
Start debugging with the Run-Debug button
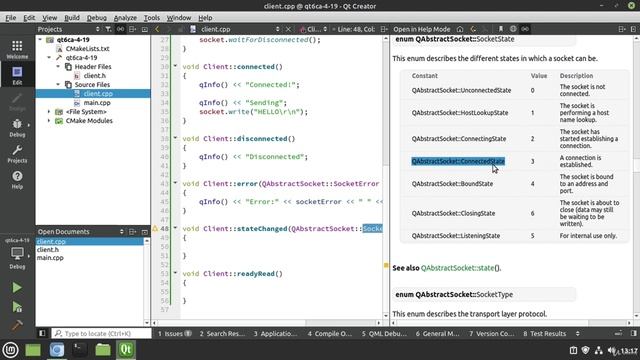click(17, 307)
